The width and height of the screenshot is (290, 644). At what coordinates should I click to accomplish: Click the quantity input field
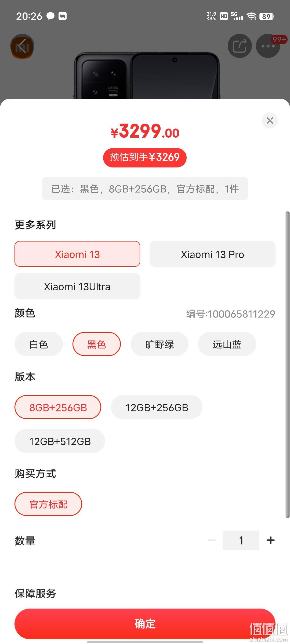tap(241, 540)
